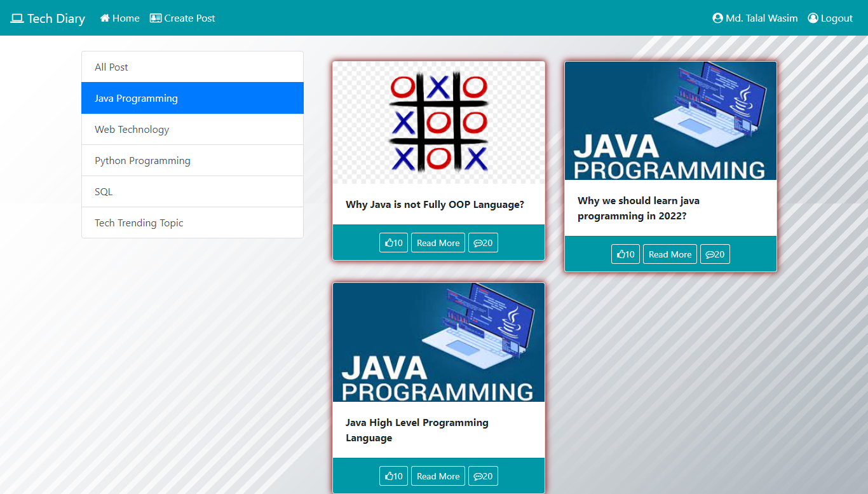This screenshot has width=868, height=494.
Task: Open Create Post page
Action: 182,18
